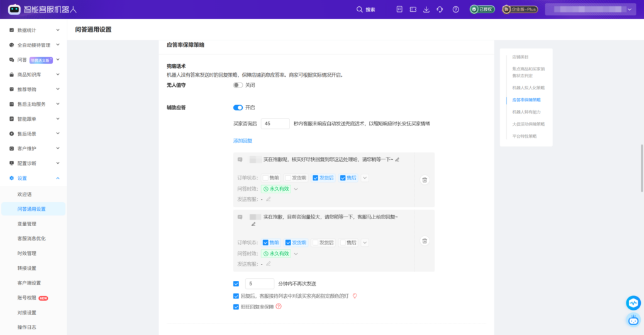Uncheck 发货后 in the first reply card
The image size is (644, 335).
tap(316, 178)
